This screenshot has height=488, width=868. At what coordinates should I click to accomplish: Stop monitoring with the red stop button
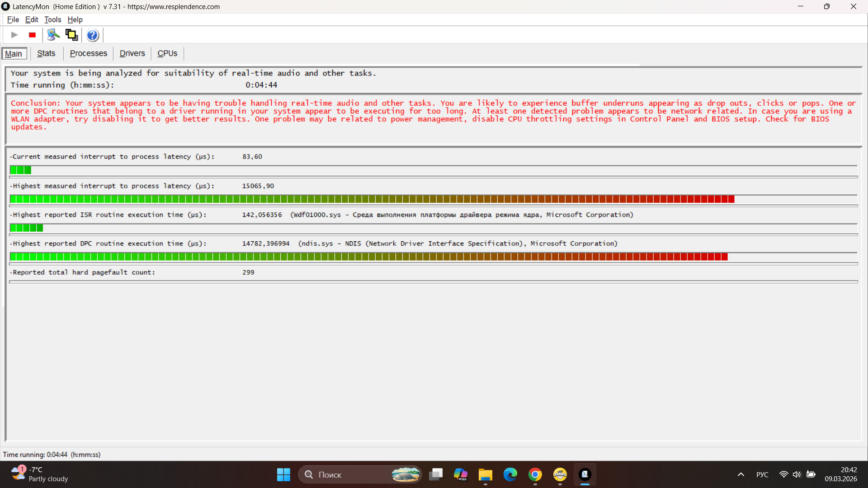coord(32,35)
